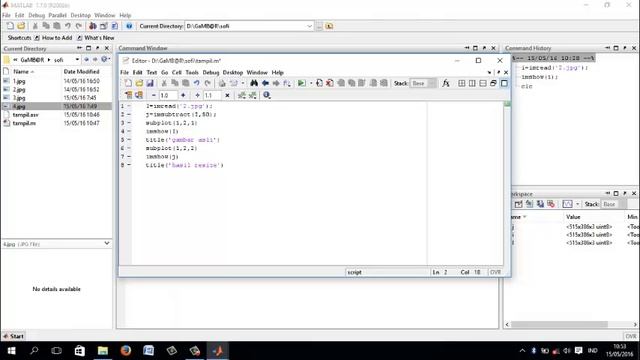Open the file details panel dropdown

(x=107, y=243)
